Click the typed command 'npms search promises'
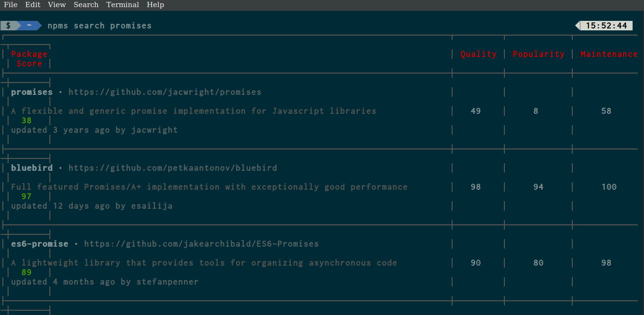 [x=100, y=26]
